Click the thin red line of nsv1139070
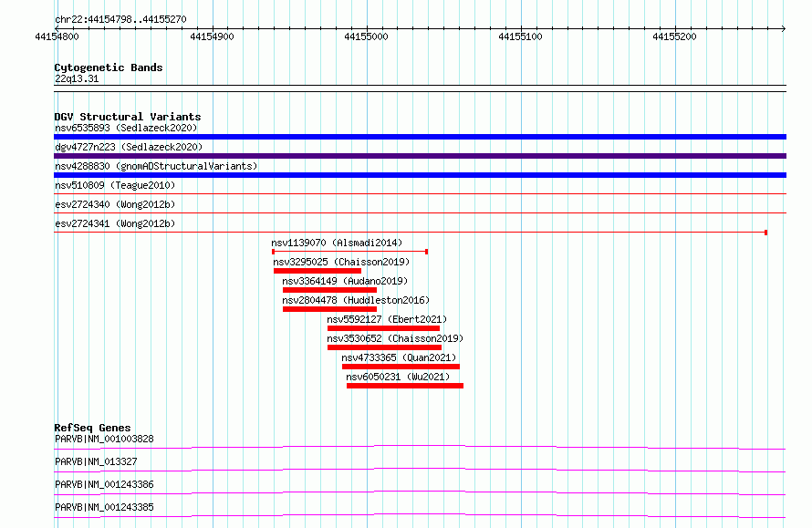This screenshot has width=812, height=528. [x=349, y=252]
